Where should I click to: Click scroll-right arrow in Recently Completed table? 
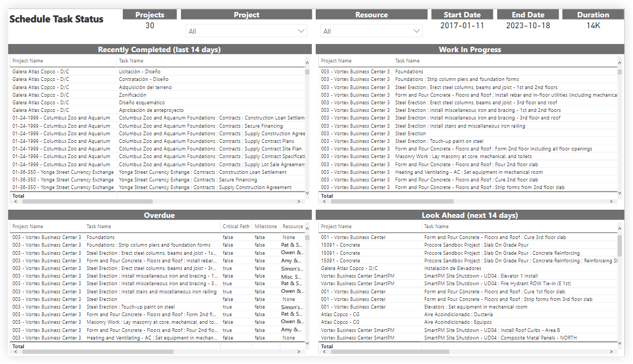point(299,201)
